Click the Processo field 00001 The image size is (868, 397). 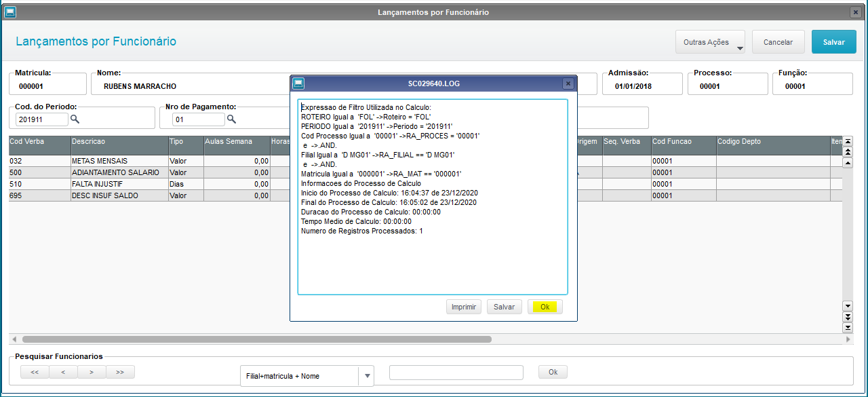point(728,83)
